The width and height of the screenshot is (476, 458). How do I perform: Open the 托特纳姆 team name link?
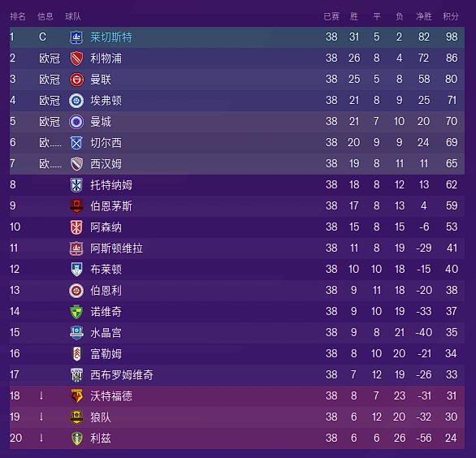click(111, 185)
